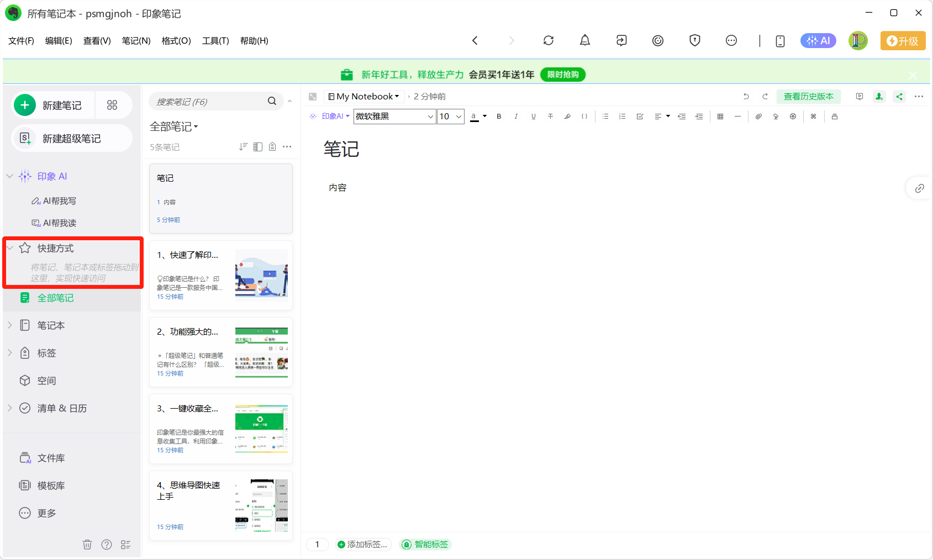Open note list more options (three dots)

(287, 146)
